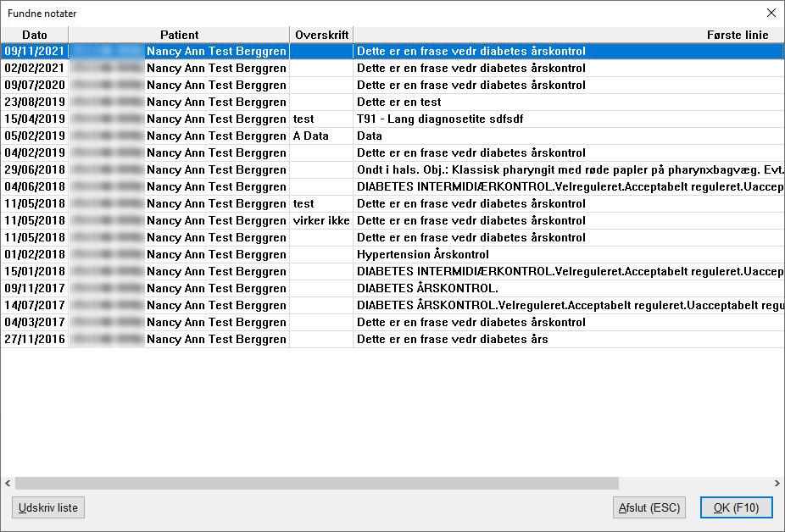Click the 'A Data' overskrift cell
This screenshot has height=532, width=785.
tap(321, 136)
